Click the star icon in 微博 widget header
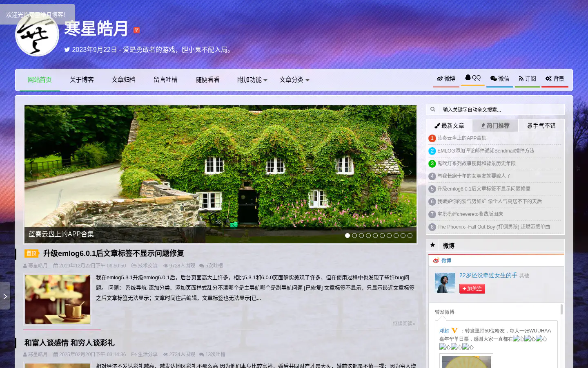The image size is (588, 368). (432, 245)
